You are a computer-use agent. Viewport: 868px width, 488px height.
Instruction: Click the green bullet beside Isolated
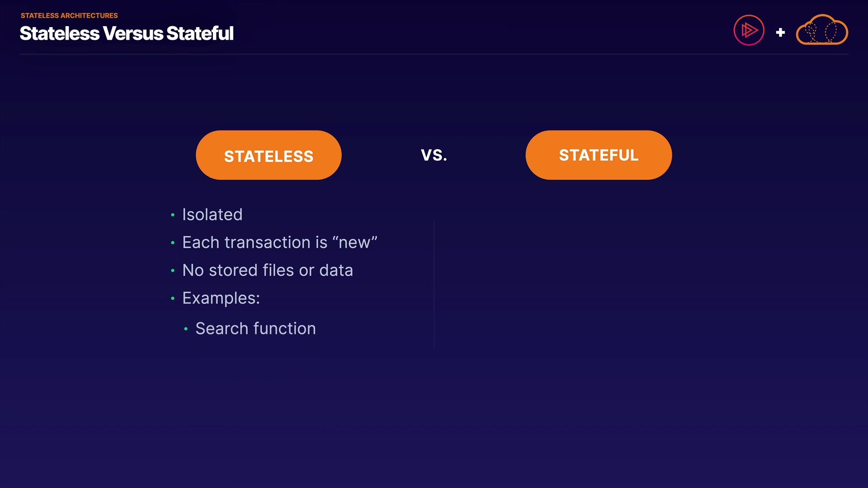[x=173, y=215]
